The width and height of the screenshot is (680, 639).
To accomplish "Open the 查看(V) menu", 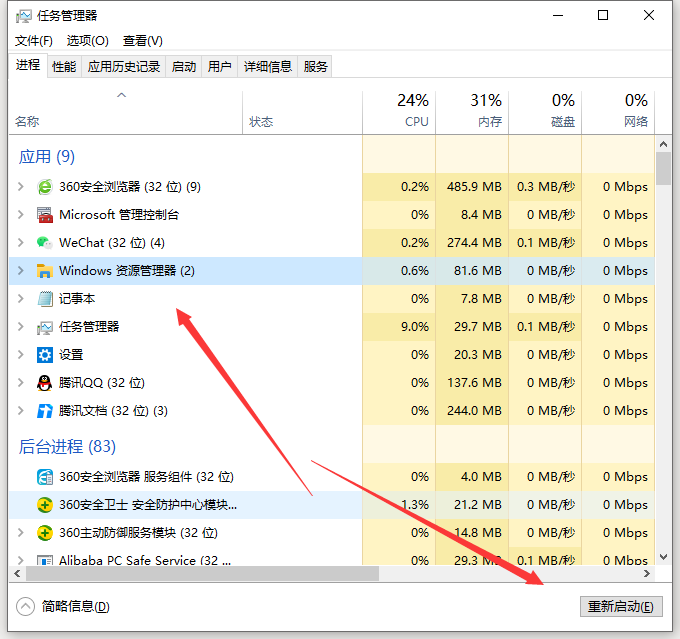I will coord(142,41).
